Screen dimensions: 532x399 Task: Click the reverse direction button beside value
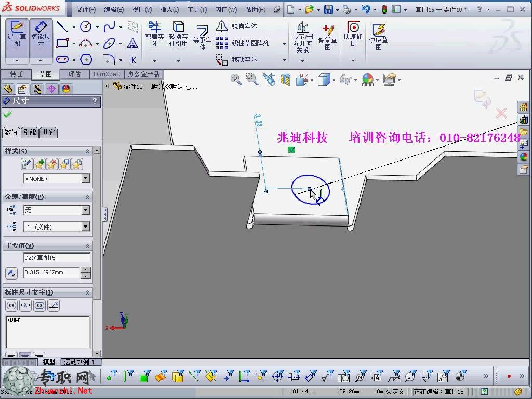pyautogui.click(x=11, y=273)
